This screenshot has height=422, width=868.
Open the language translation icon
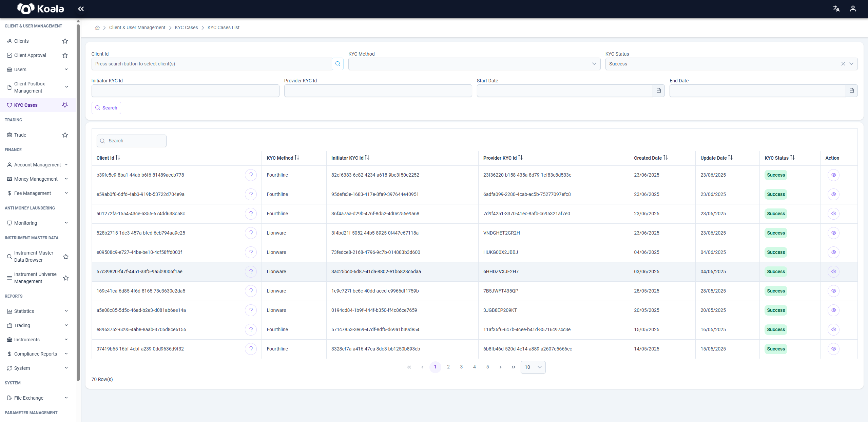pos(836,9)
